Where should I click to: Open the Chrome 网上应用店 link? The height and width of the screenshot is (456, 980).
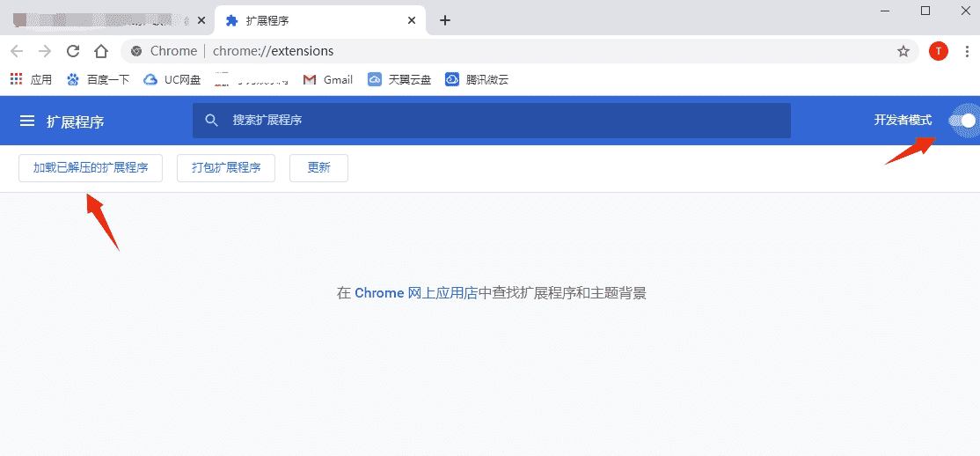[415, 293]
